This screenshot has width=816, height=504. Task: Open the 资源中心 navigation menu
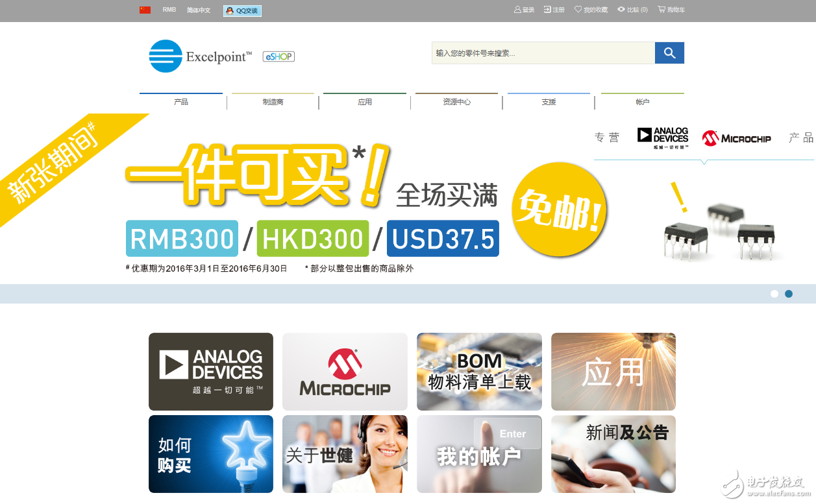[x=456, y=102]
